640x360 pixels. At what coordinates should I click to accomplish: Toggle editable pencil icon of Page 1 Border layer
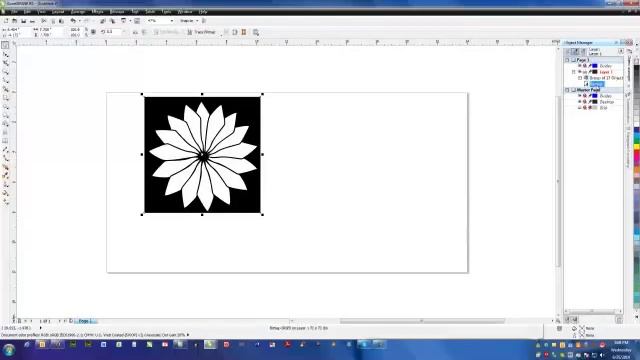(590, 66)
